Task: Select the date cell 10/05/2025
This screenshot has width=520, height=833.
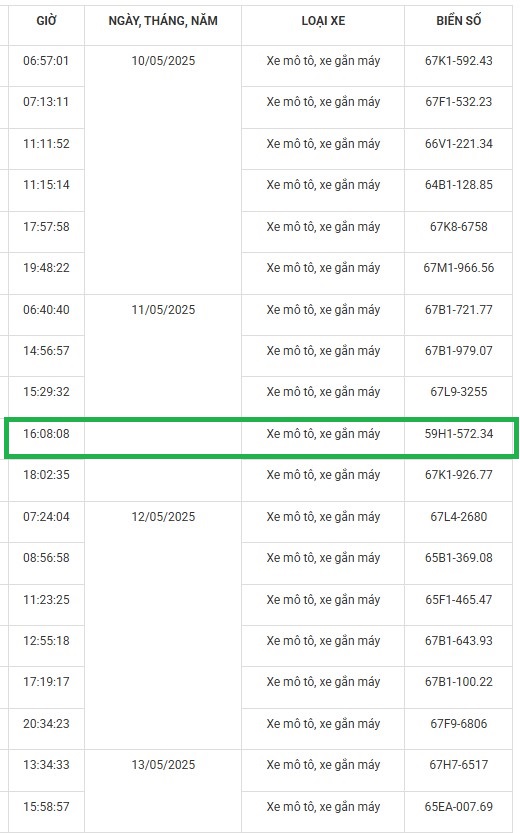Action: [x=163, y=61]
